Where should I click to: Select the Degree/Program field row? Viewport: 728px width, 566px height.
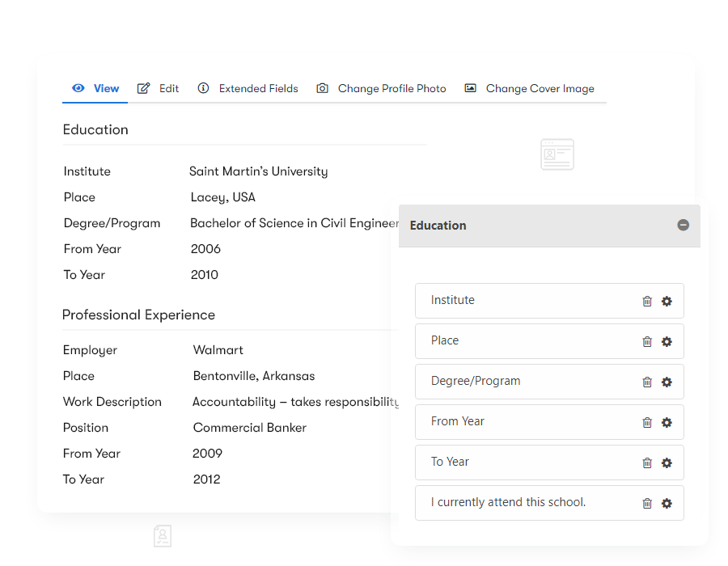[518, 382]
